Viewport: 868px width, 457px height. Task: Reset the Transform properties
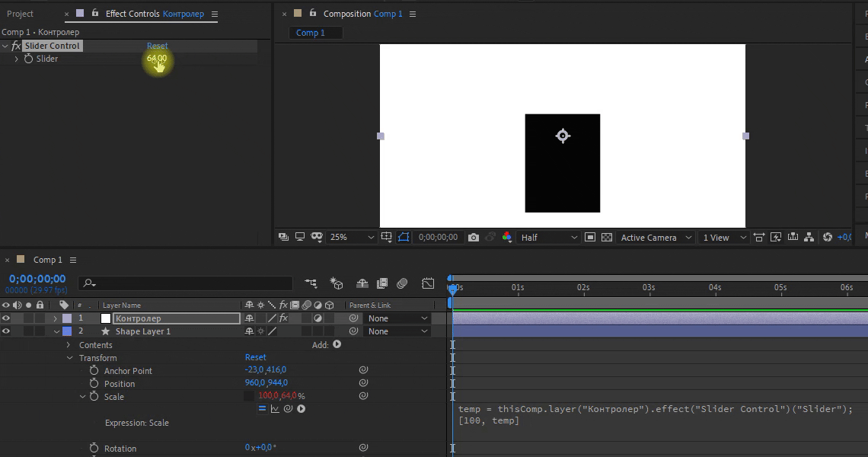pyautogui.click(x=256, y=357)
